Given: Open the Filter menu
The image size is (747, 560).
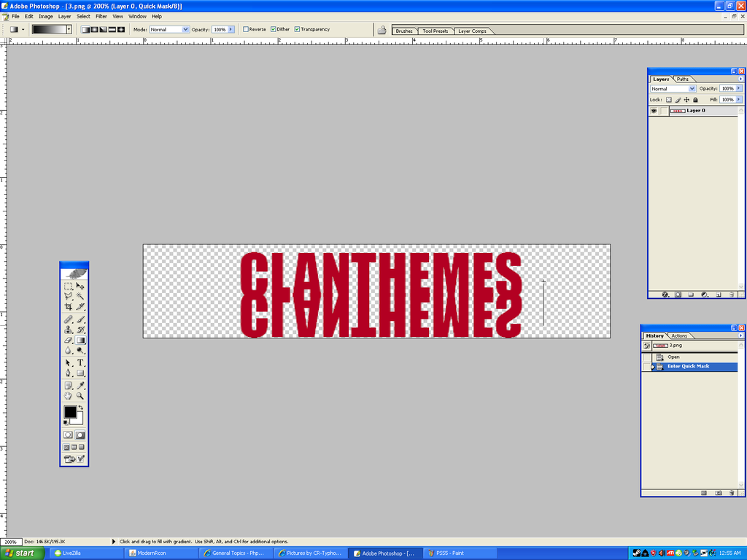Looking at the screenshot, I should tap(101, 16).
